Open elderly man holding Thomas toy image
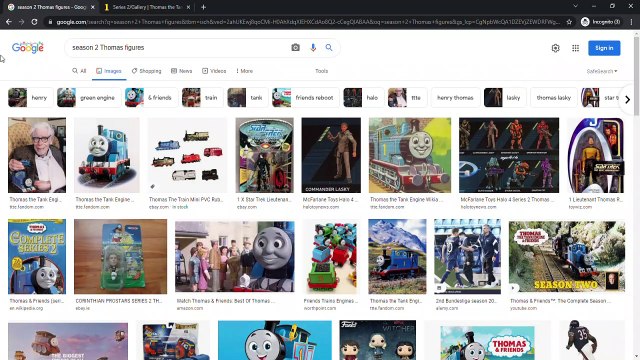Screen dimensions: 640x360 pos(37,155)
